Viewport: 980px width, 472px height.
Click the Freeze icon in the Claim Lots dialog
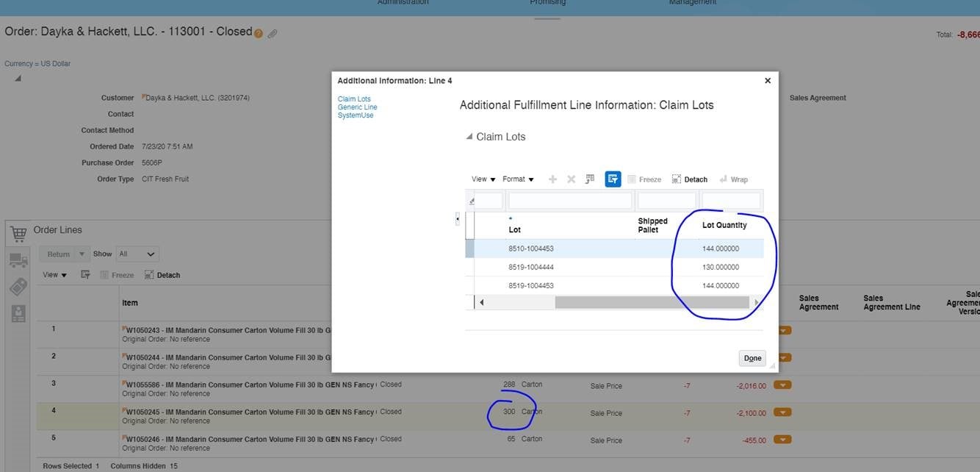(644, 179)
